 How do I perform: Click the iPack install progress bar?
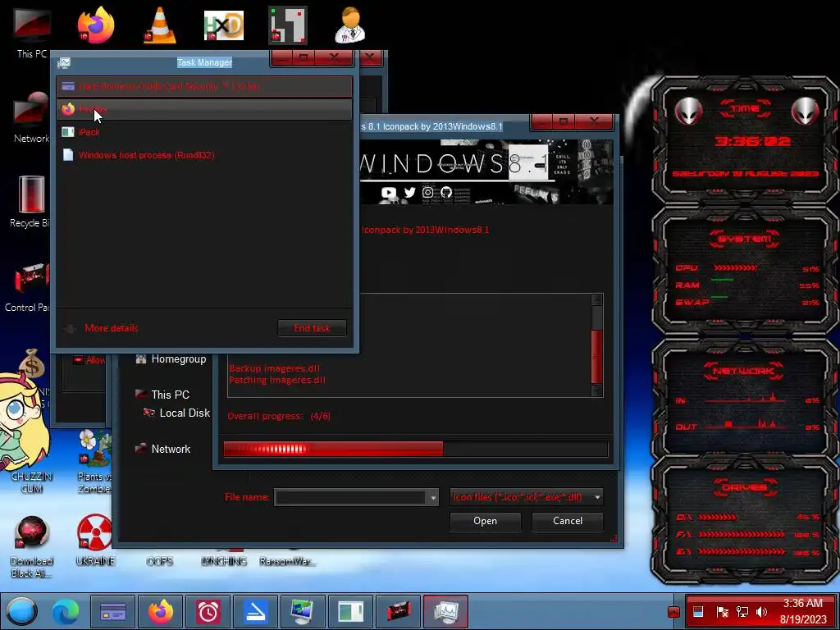416,449
